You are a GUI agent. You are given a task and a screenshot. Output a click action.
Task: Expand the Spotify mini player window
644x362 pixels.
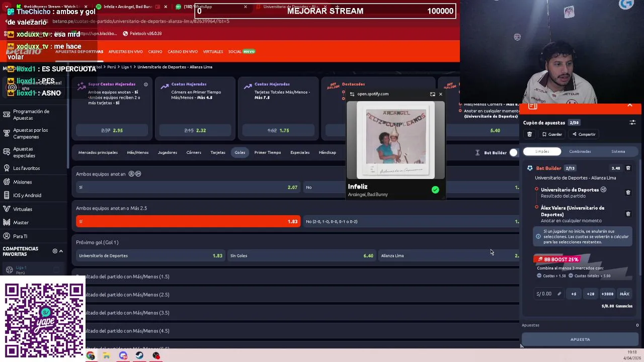[432, 94]
